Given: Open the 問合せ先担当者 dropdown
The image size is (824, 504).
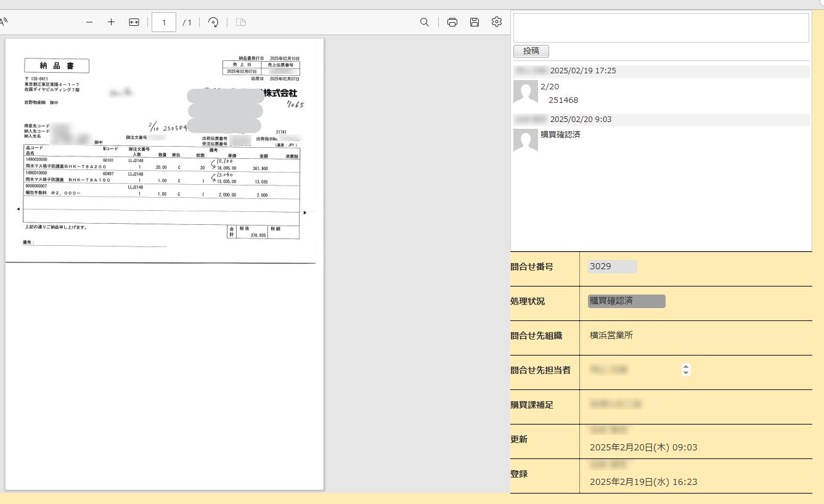Looking at the screenshot, I should point(686,370).
